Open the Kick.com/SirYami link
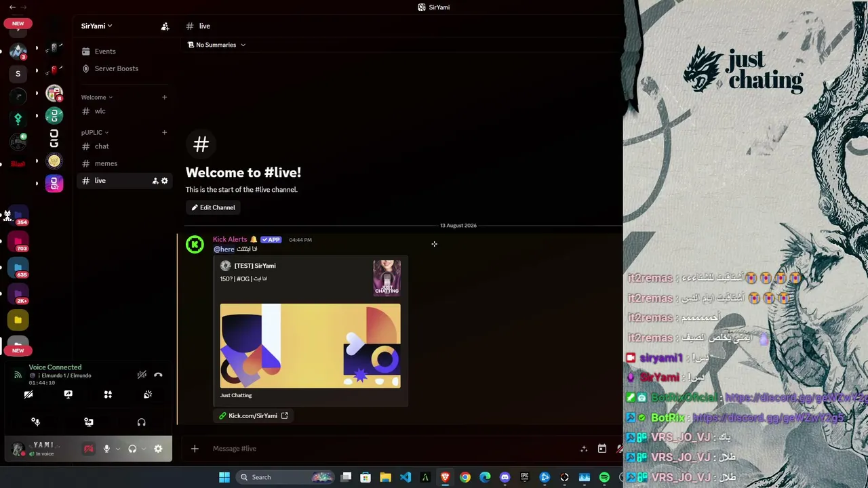The image size is (868, 488). (253, 415)
